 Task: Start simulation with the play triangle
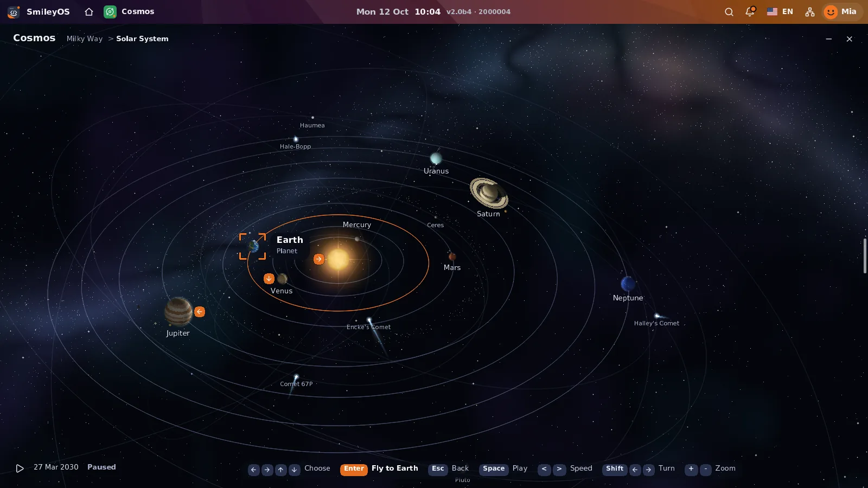(x=20, y=468)
